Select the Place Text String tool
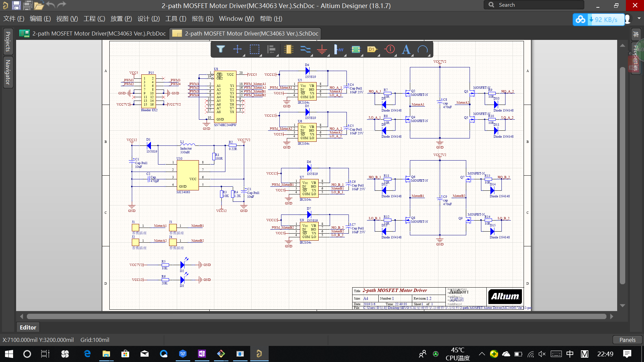 pyautogui.click(x=406, y=49)
